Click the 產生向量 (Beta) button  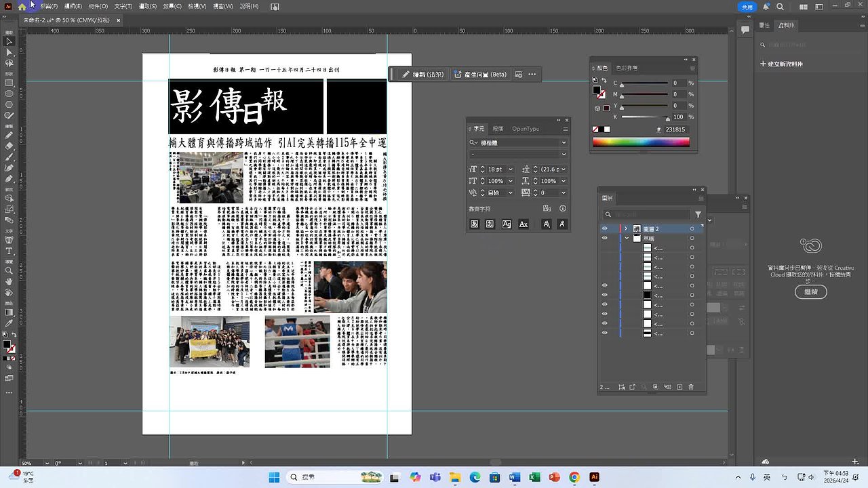tap(480, 74)
